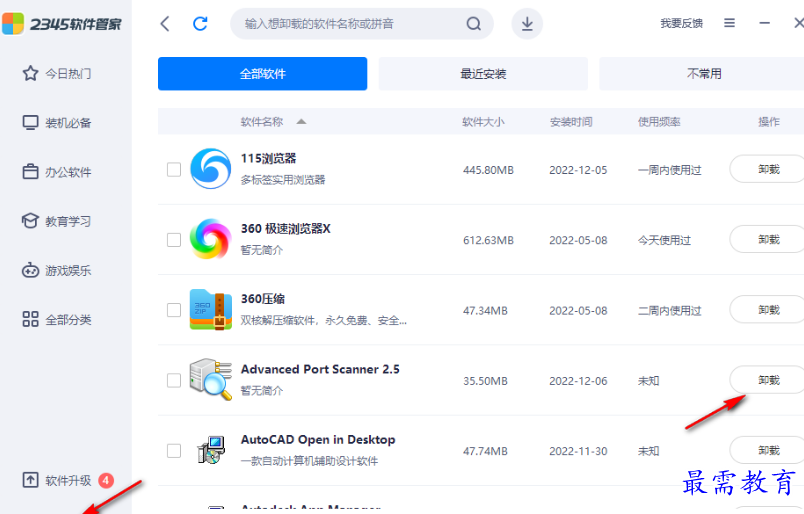The height and width of the screenshot is (514, 804).
Task: Open 软件升级 in the sidebar
Action: tap(57, 480)
